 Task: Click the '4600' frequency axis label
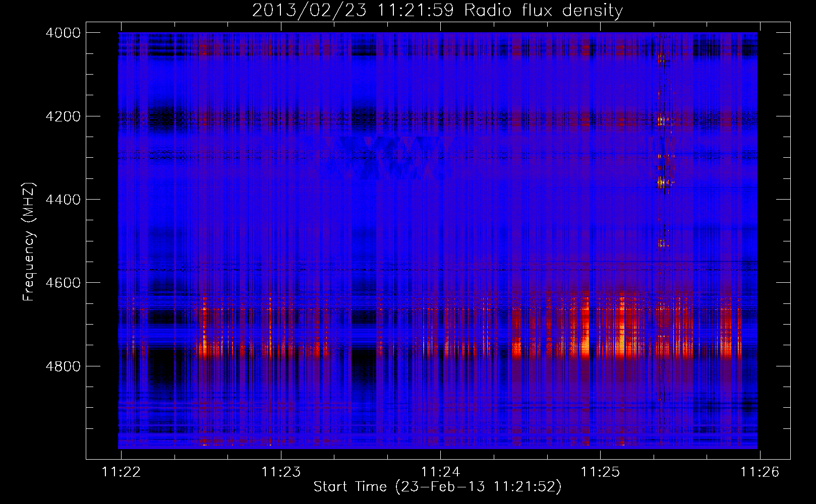(63, 283)
